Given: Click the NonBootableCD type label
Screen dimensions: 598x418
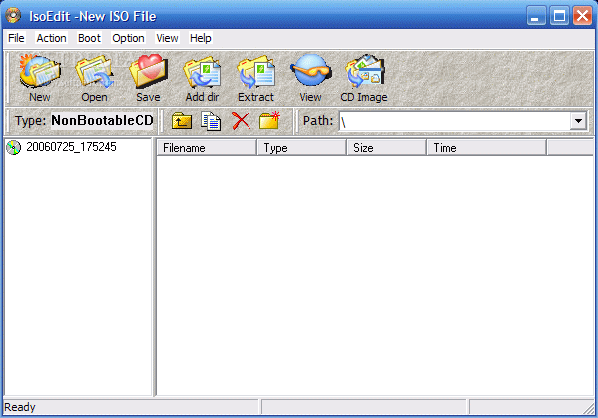Looking at the screenshot, I should (x=102, y=121).
